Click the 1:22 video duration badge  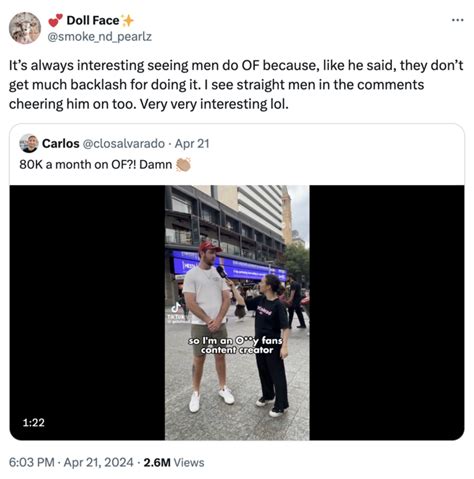[x=34, y=422]
